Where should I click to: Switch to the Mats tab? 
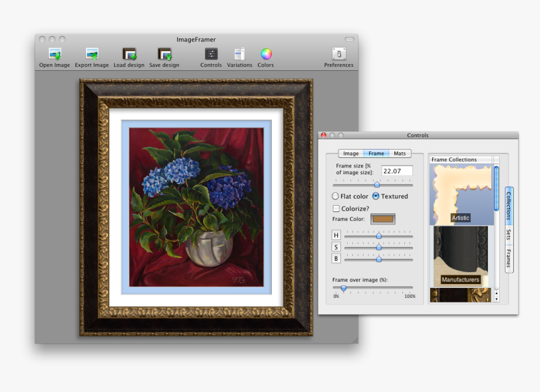tap(400, 154)
